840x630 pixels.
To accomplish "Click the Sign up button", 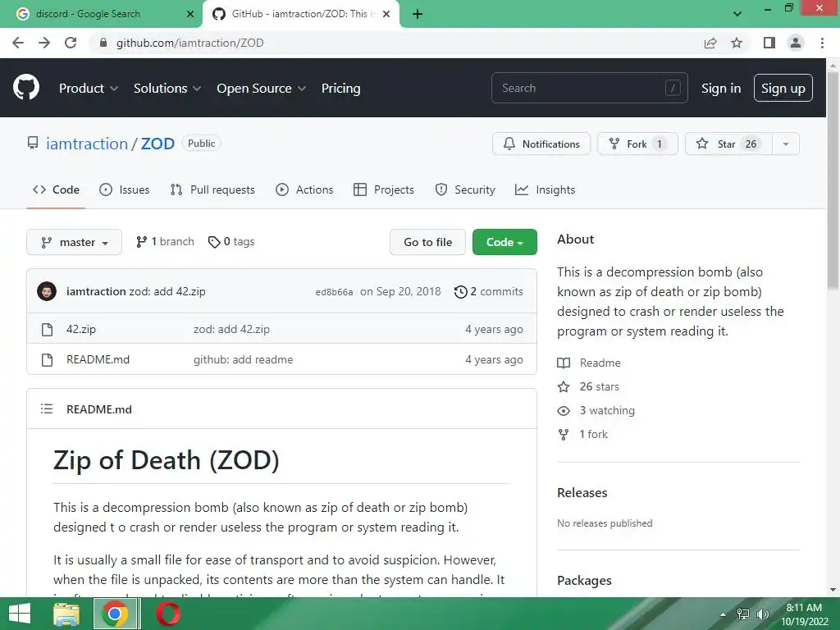I will [x=783, y=88].
